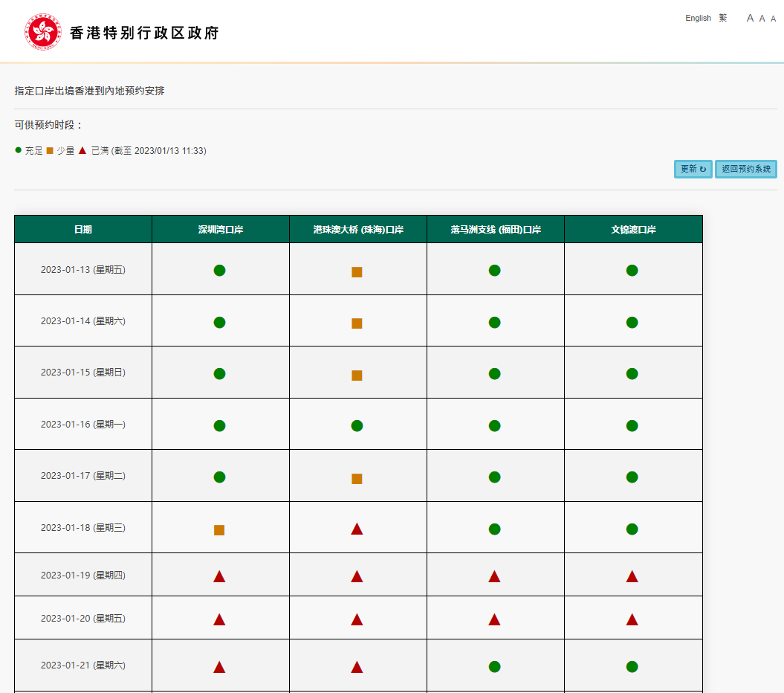Switch language to English
This screenshot has height=693, width=784.
pos(698,18)
